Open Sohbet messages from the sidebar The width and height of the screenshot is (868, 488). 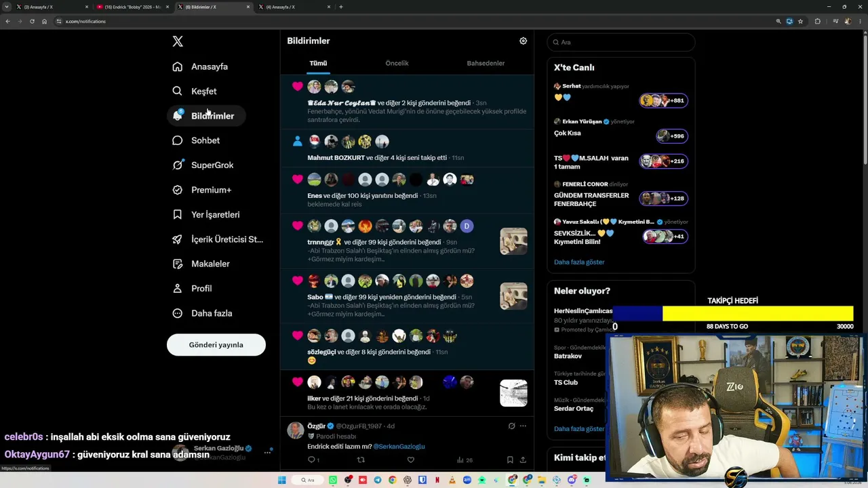coord(197,140)
